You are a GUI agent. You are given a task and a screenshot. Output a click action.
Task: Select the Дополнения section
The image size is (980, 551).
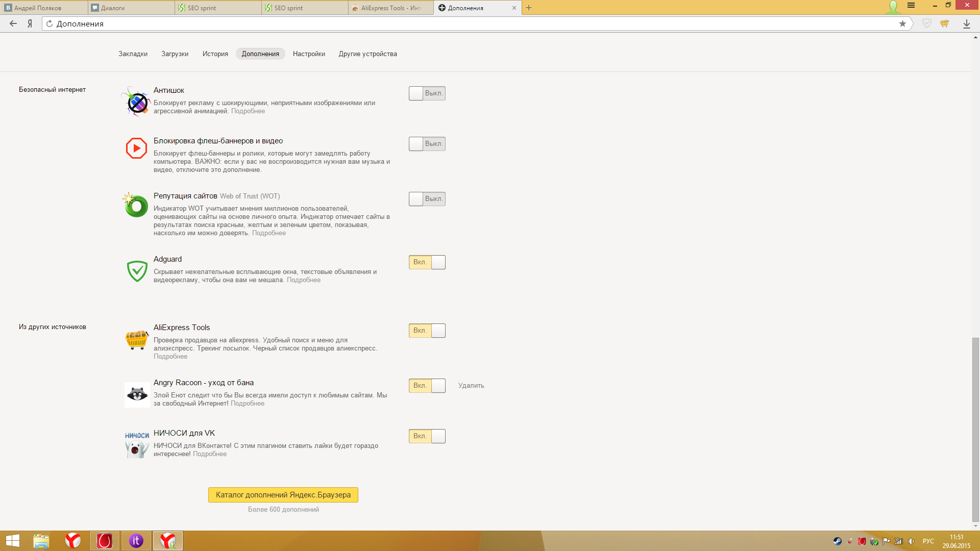[x=260, y=54]
